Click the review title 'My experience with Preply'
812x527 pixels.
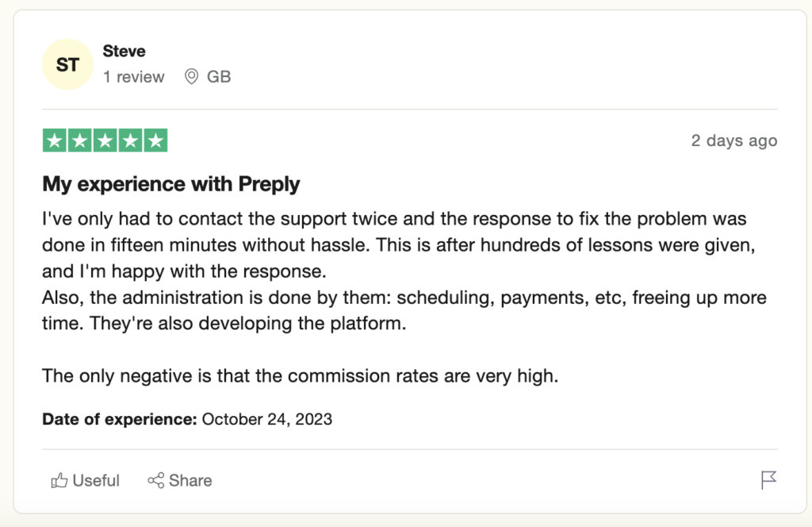tap(170, 183)
